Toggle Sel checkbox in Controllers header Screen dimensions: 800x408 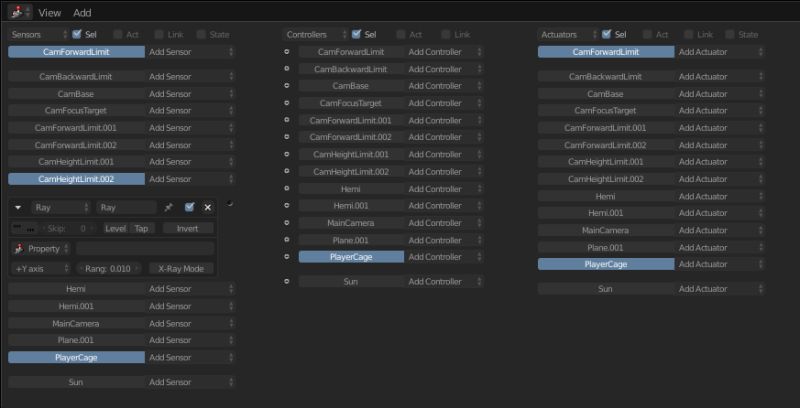pos(356,34)
